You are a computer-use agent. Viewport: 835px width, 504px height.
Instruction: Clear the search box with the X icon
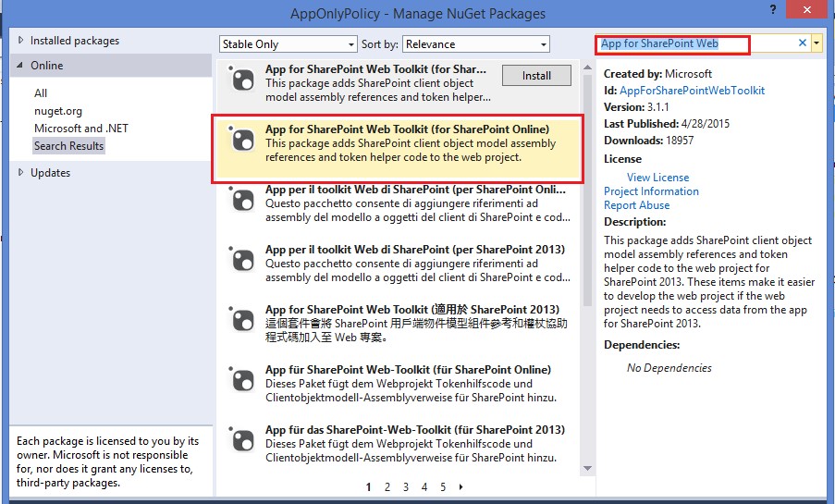[x=802, y=43]
